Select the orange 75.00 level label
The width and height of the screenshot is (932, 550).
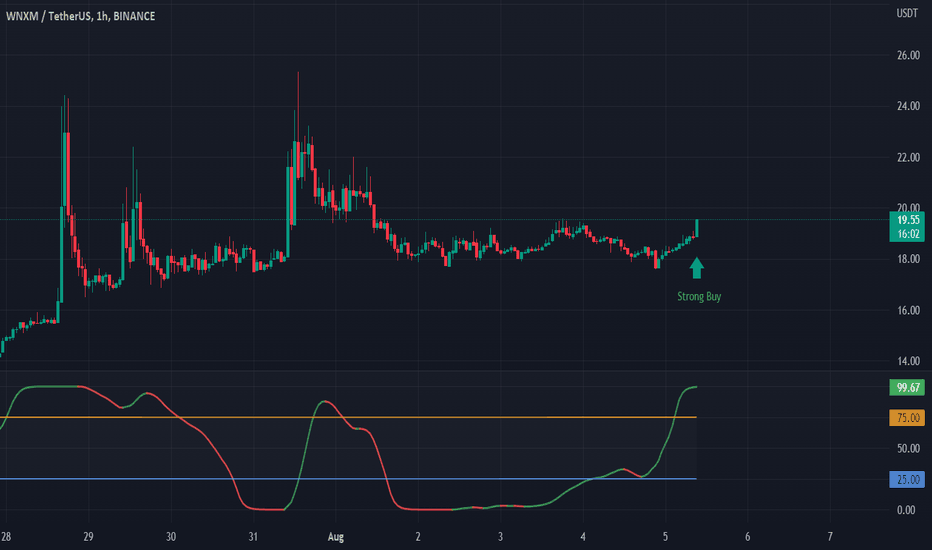tap(908, 418)
